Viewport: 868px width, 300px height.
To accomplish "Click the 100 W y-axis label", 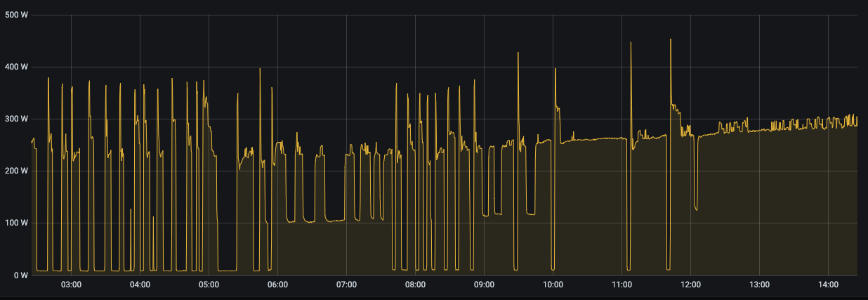I will pos(15,223).
